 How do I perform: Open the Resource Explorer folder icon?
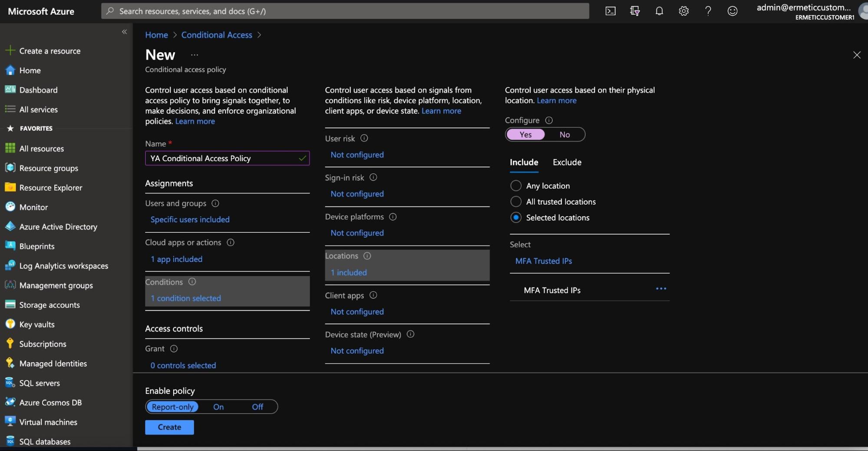tap(10, 187)
